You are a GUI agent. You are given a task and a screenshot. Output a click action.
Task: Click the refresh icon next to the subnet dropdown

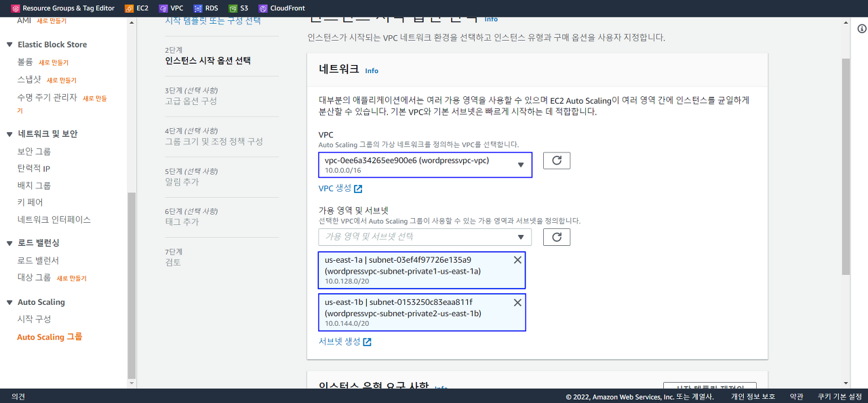[557, 237]
